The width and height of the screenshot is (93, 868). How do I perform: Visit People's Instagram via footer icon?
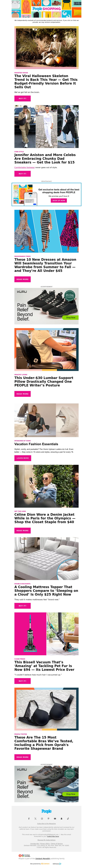(42, 819)
